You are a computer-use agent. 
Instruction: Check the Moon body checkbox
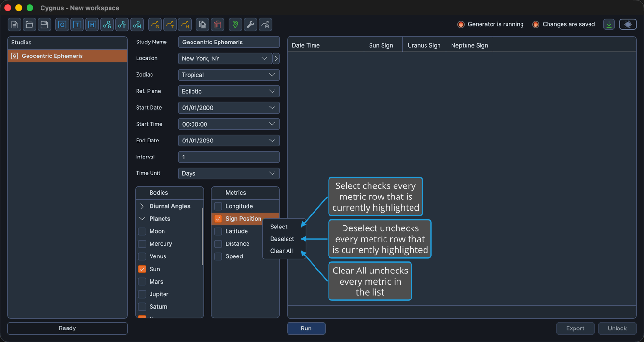coord(142,231)
